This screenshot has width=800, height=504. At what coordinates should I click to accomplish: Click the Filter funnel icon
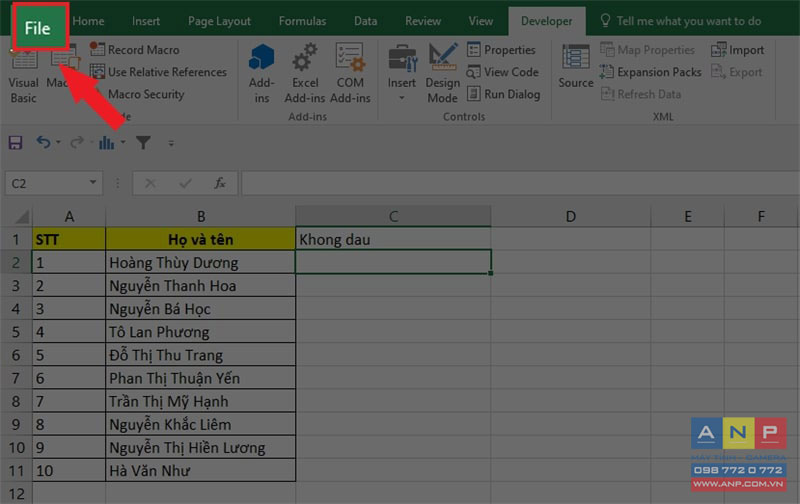coord(143,143)
